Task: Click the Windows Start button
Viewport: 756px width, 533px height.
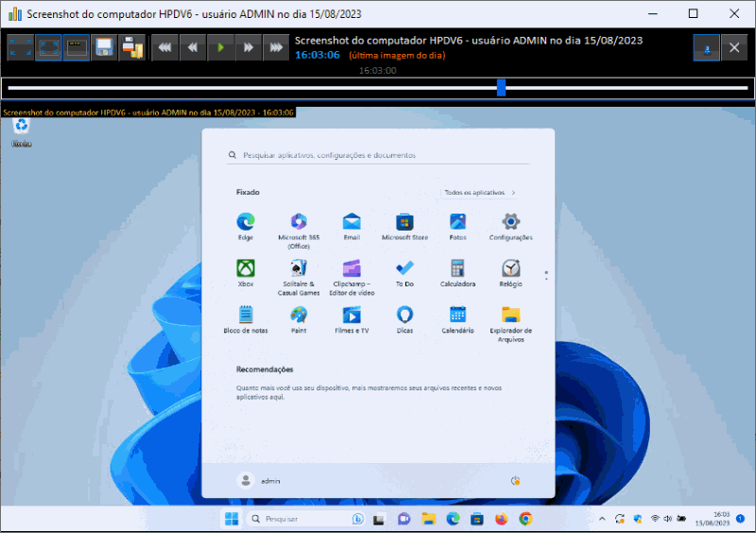Action: click(x=232, y=519)
